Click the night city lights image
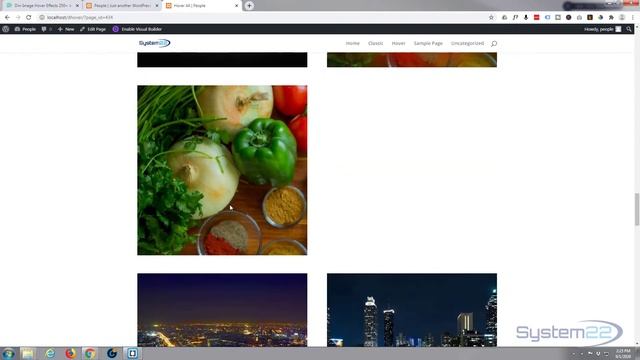 click(x=222, y=310)
